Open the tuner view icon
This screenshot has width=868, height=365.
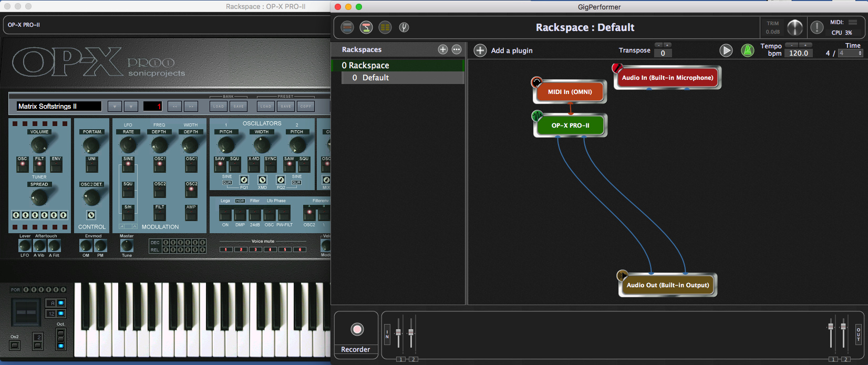(404, 27)
